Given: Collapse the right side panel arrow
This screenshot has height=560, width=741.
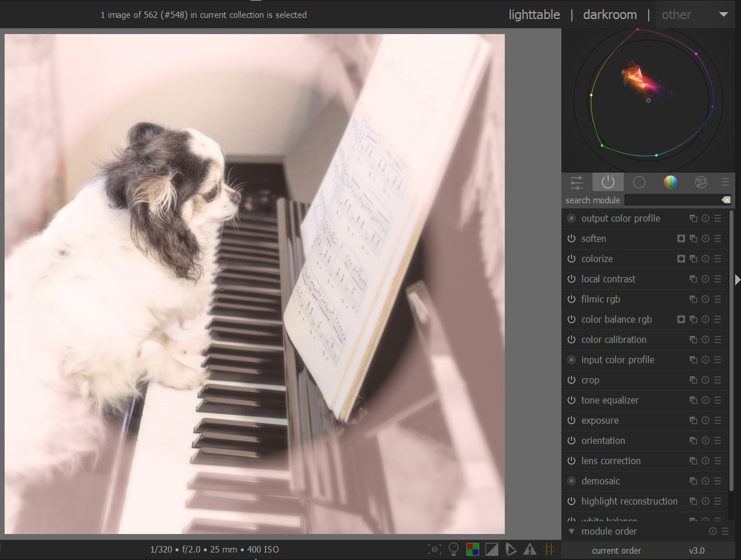Looking at the screenshot, I should click(x=737, y=280).
